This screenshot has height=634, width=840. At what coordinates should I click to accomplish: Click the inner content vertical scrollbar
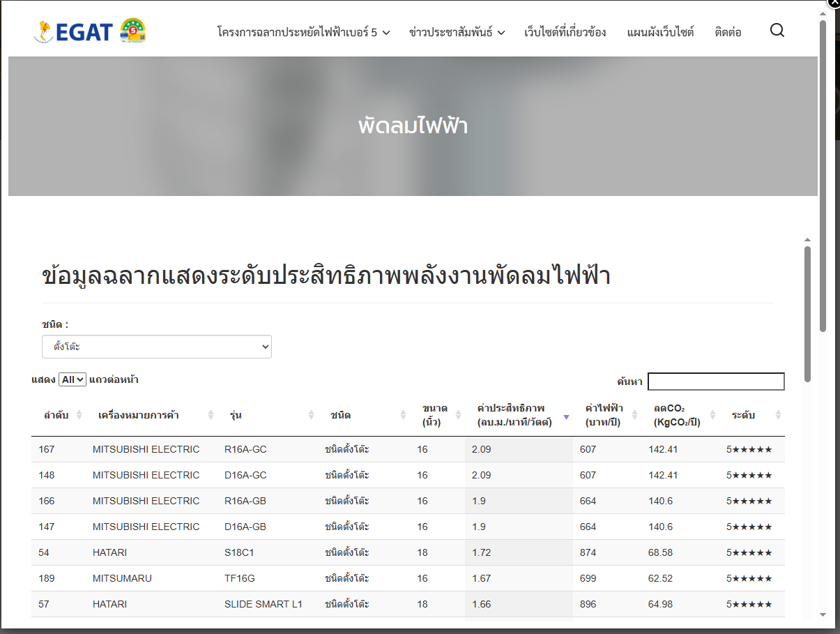tap(807, 314)
